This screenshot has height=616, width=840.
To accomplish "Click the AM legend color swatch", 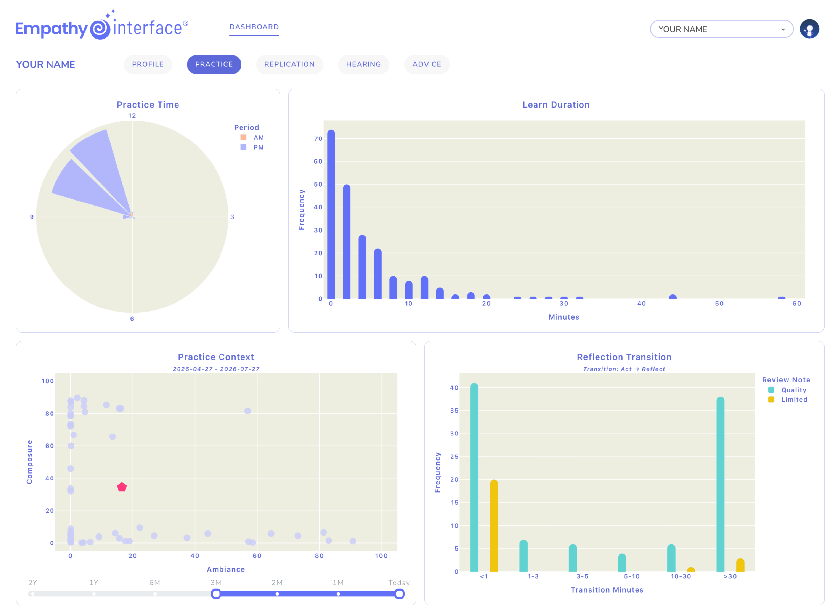I will 243,137.
